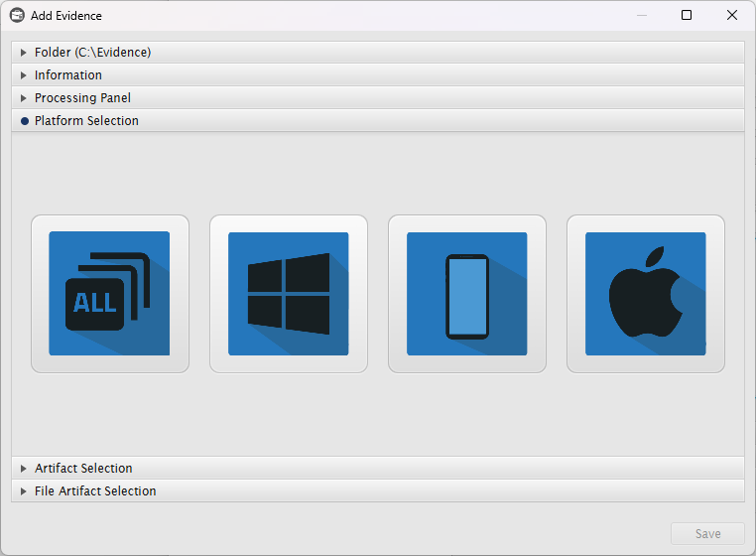The image size is (756, 556).
Task: Minimize the Add Evidence window
Action: (642, 16)
